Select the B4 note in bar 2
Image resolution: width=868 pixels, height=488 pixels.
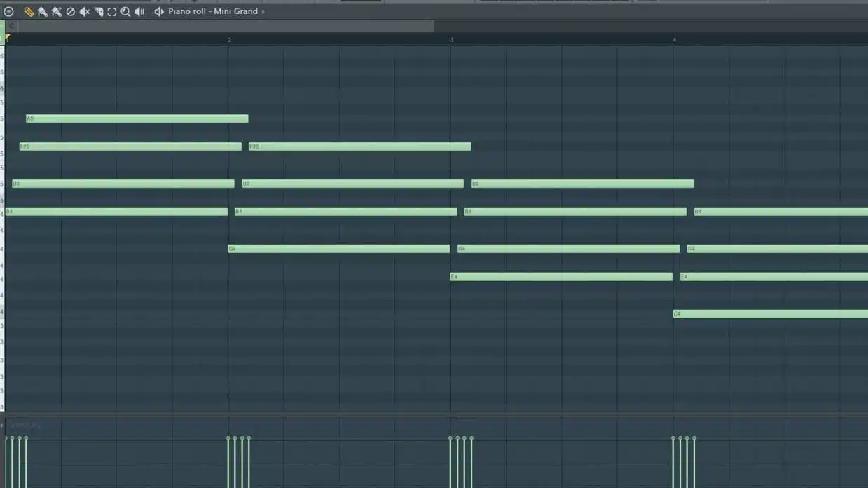346,212
